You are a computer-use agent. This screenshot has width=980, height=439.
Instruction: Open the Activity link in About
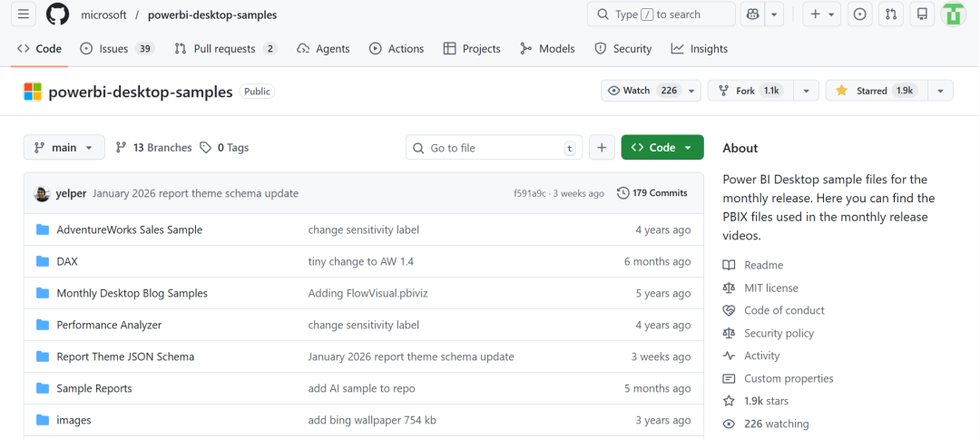click(x=761, y=356)
